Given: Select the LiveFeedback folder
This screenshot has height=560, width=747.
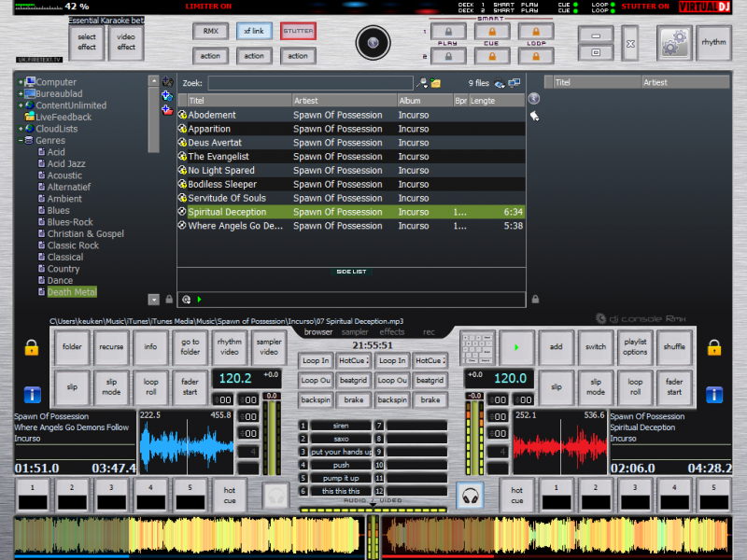Looking at the screenshot, I should (58, 118).
